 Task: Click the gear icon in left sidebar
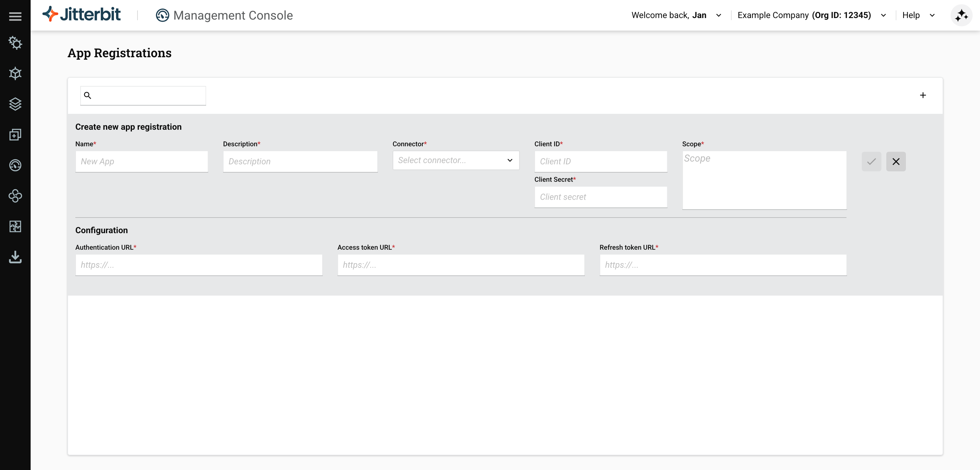[x=15, y=43]
